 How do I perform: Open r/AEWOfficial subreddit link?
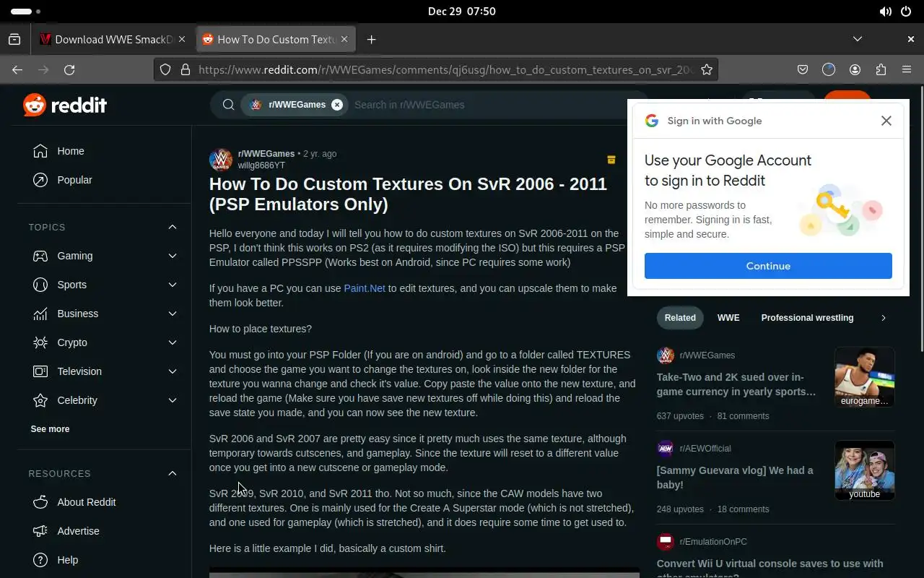pos(705,449)
